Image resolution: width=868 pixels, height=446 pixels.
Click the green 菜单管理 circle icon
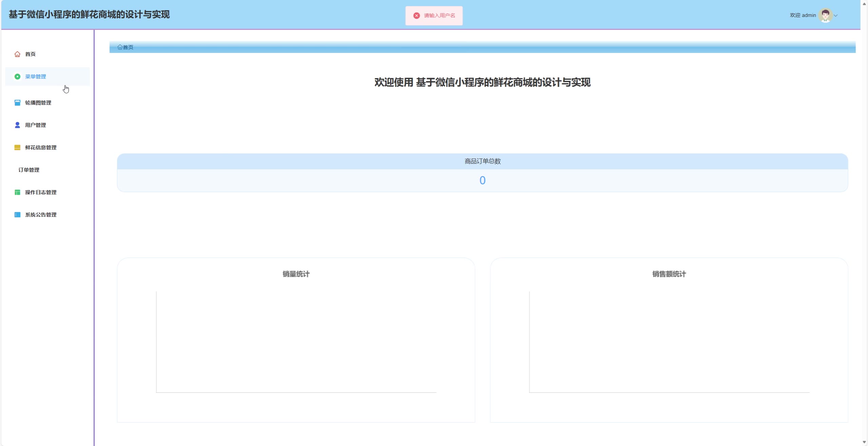pos(17,77)
